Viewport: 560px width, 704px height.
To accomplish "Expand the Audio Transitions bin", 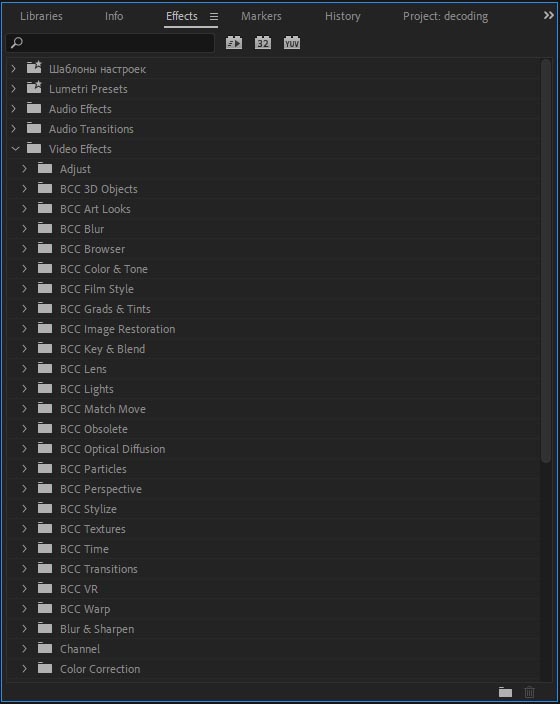I will coord(14,128).
